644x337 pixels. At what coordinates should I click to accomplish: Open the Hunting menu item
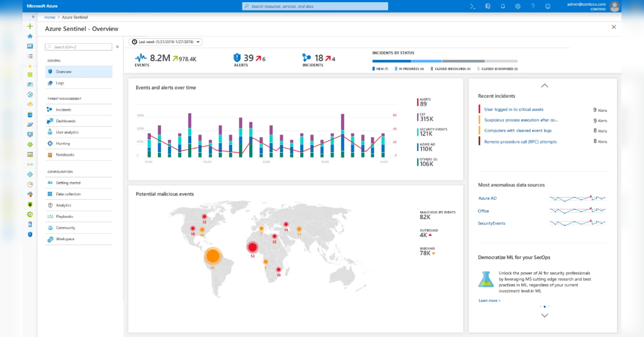pyautogui.click(x=63, y=144)
